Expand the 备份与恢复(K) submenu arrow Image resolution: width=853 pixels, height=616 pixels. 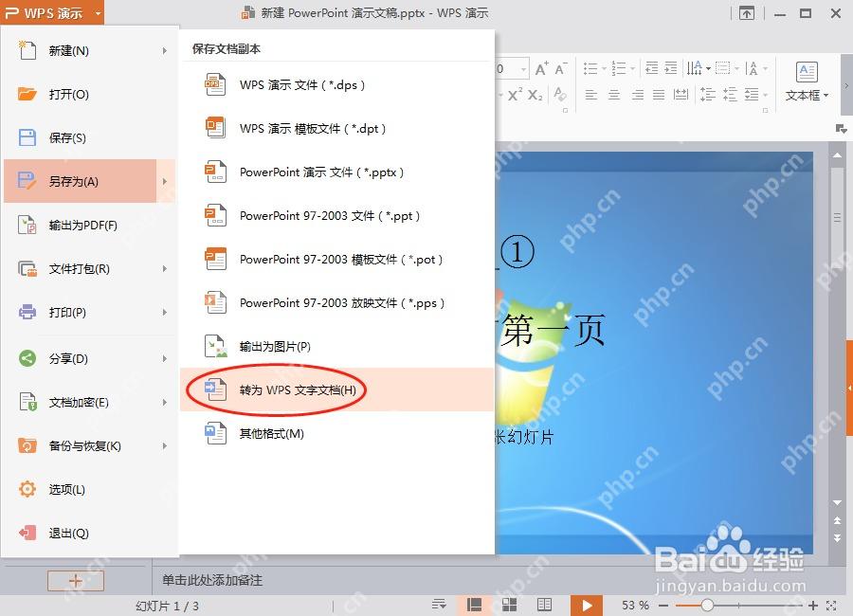pos(164,445)
